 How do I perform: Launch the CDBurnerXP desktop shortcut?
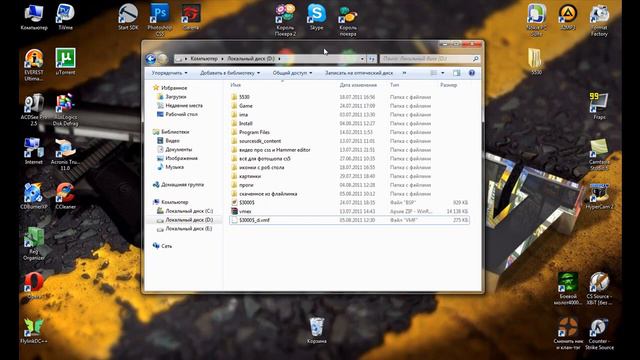pyautogui.click(x=33, y=196)
